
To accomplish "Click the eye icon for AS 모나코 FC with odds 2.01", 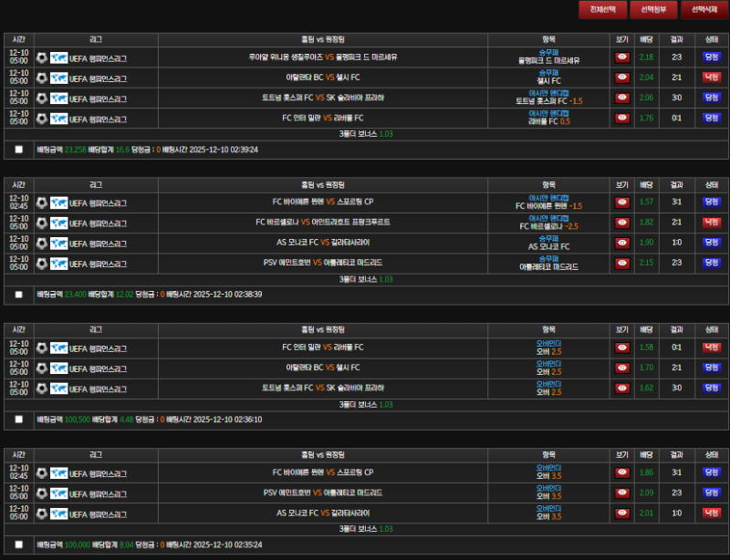I will point(622,513).
